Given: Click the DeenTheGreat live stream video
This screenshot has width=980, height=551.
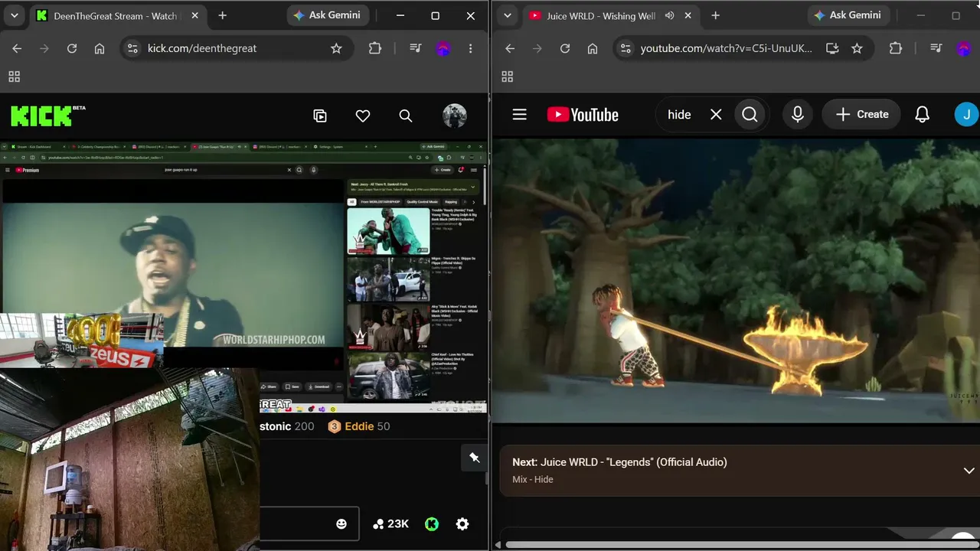Looking at the screenshot, I should pos(243,275).
